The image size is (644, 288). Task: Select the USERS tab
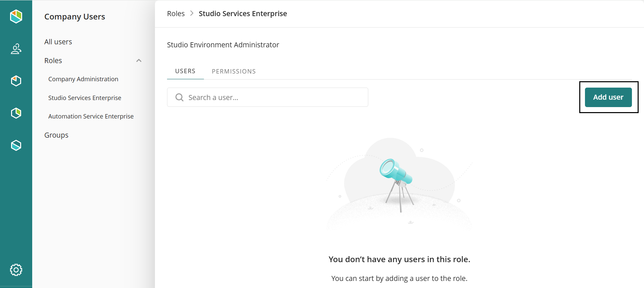coord(185,71)
